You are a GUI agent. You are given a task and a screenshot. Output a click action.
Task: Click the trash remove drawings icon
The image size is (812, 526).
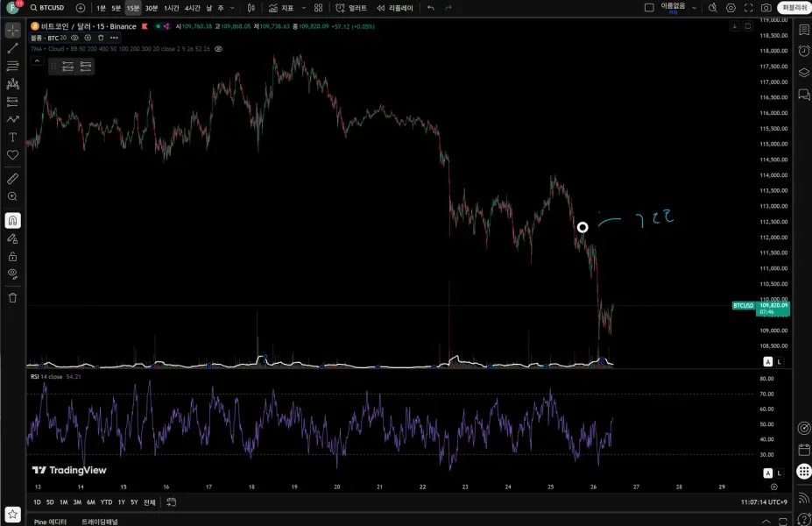(x=12, y=298)
